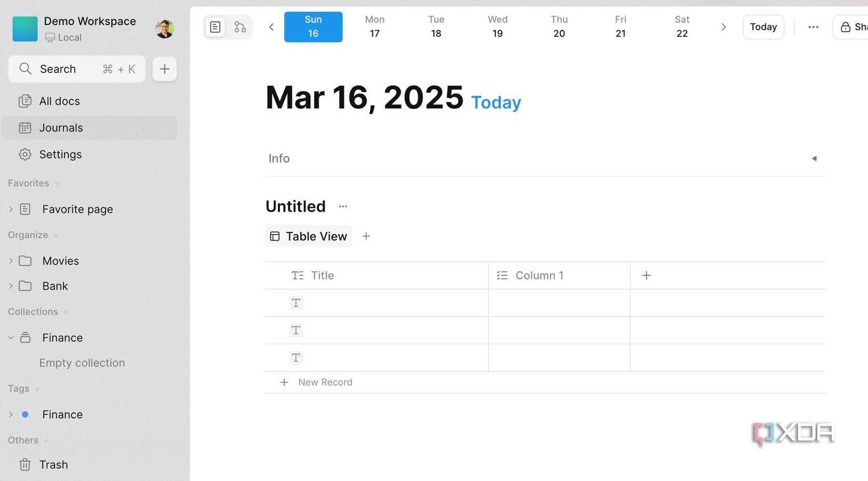
Task: Expand the Favorite page item
Action: 11,209
